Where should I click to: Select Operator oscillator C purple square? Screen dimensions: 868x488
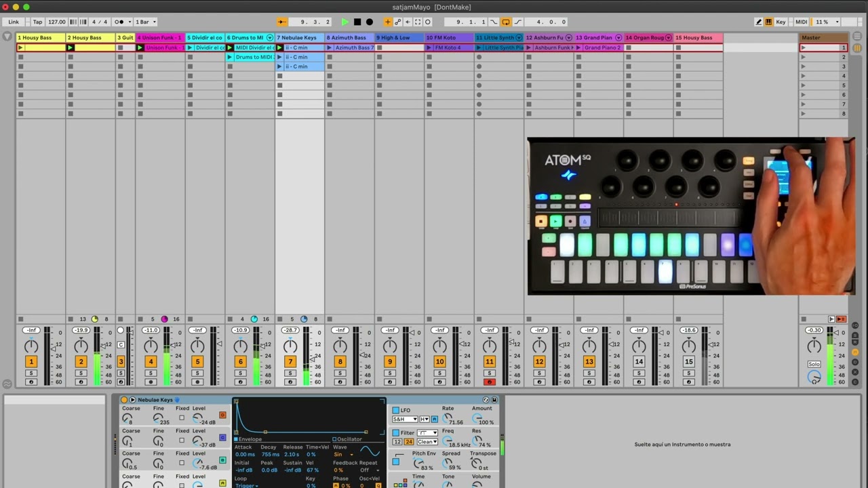click(x=222, y=438)
